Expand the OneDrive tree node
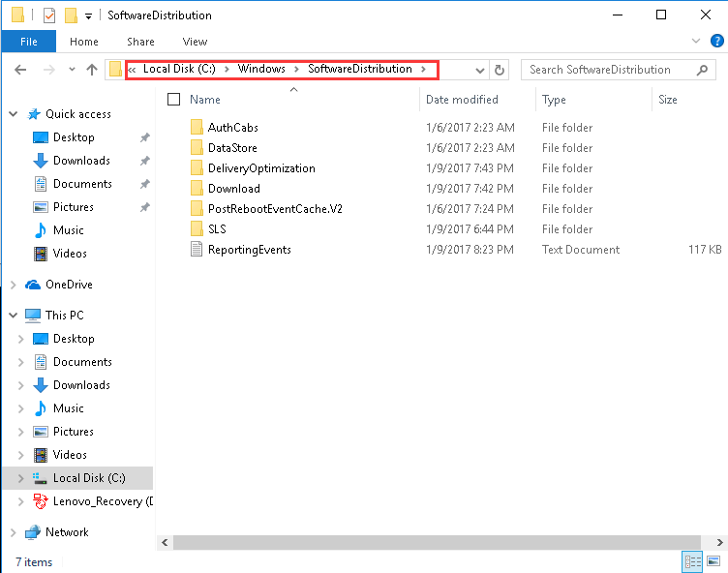Image resolution: width=728 pixels, height=573 pixels. click(x=14, y=285)
